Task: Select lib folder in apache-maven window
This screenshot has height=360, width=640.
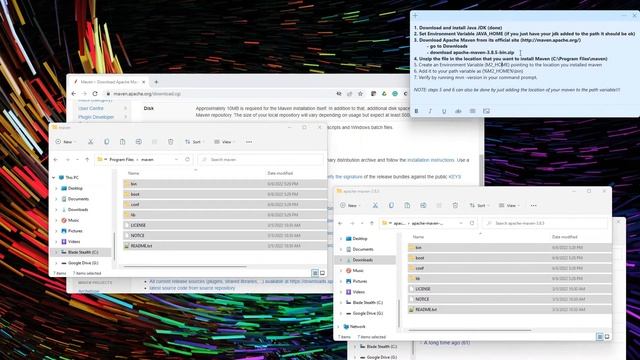Action: 509,278
